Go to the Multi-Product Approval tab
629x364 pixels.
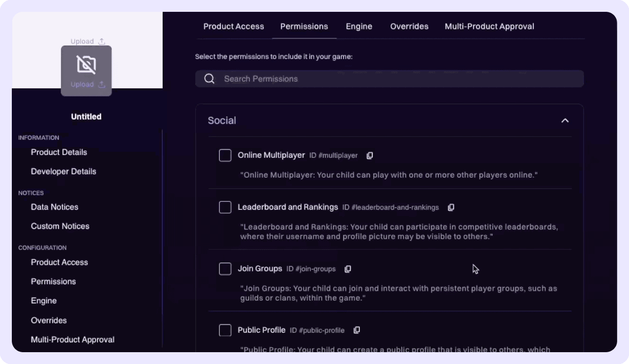(489, 26)
